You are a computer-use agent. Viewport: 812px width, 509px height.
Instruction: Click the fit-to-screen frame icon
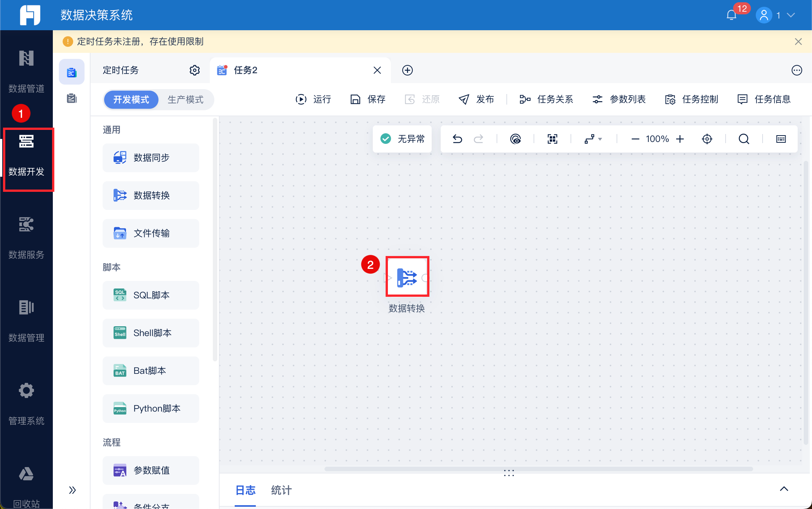552,139
